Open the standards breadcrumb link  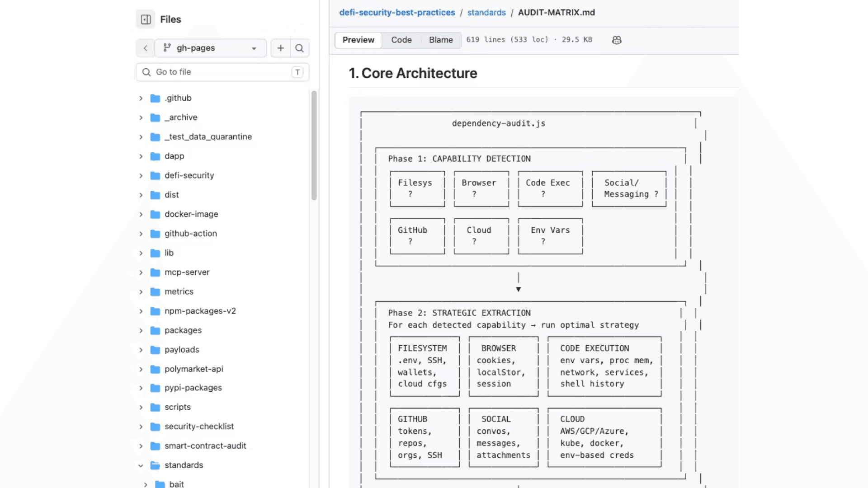pos(486,13)
